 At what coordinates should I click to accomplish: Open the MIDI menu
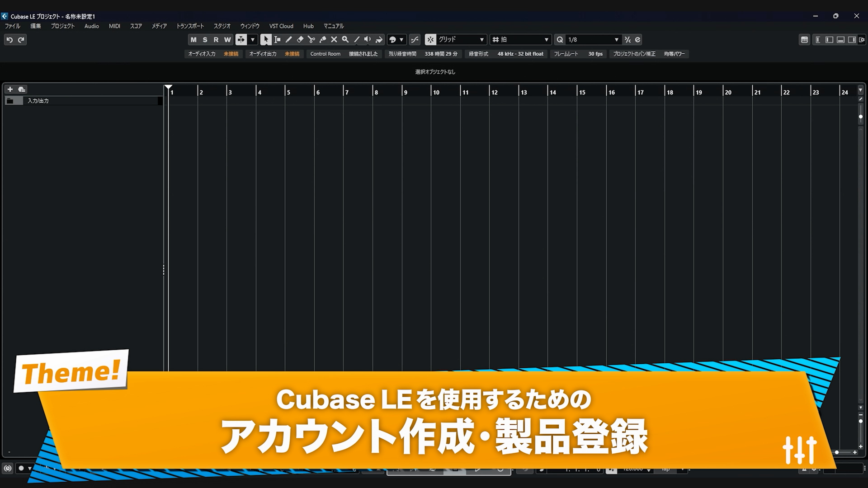click(x=115, y=26)
